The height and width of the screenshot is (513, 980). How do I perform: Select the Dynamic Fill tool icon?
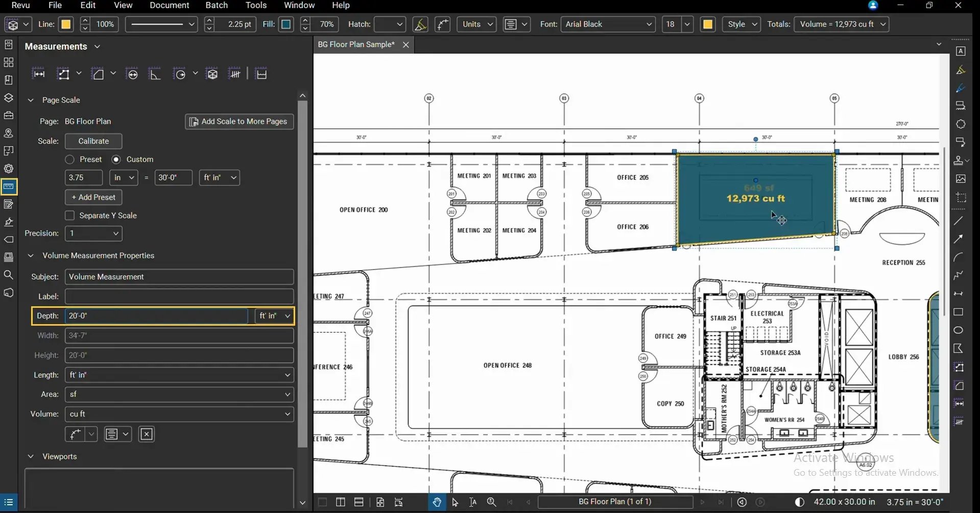tap(261, 74)
